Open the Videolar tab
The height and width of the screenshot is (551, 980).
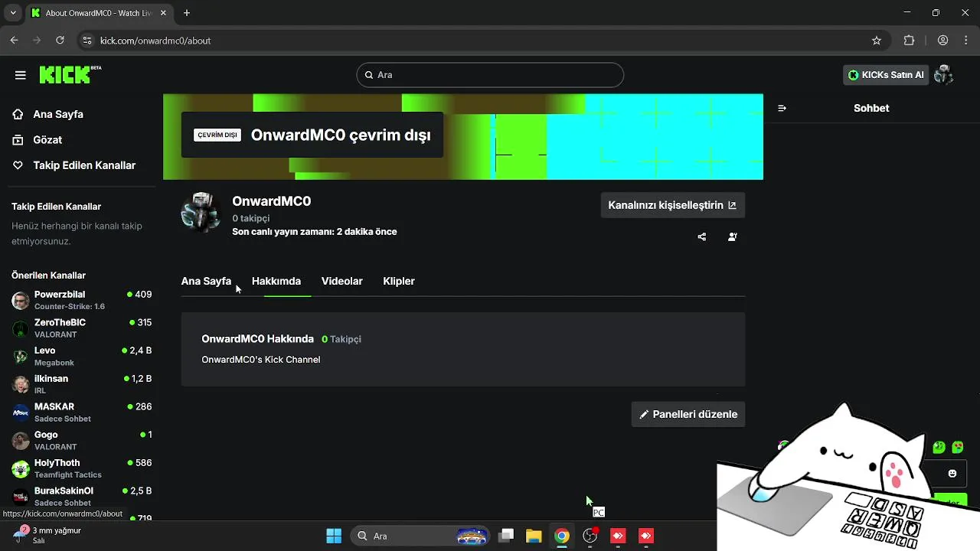coord(342,281)
